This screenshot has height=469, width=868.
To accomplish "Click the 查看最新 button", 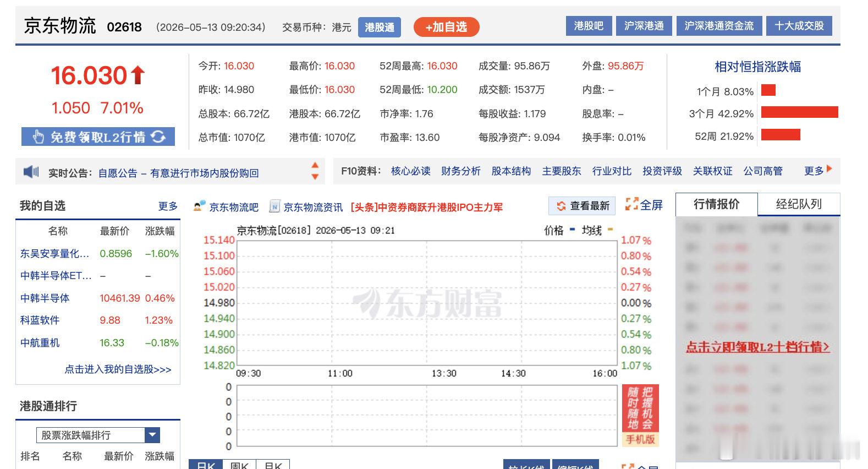I will (x=583, y=206).
